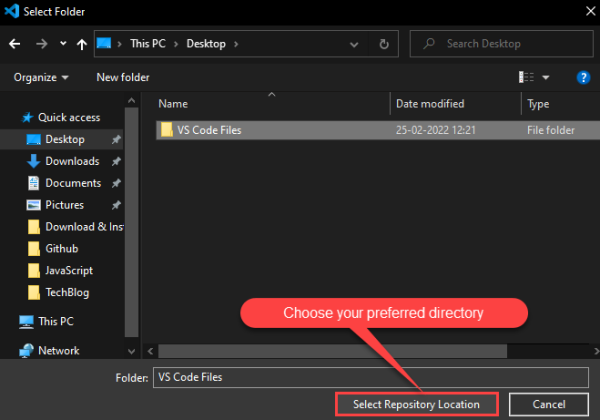Open the TechBlog folder in sidebar
The height and width of the screenshot is (420, 600).
click(67, 292)
